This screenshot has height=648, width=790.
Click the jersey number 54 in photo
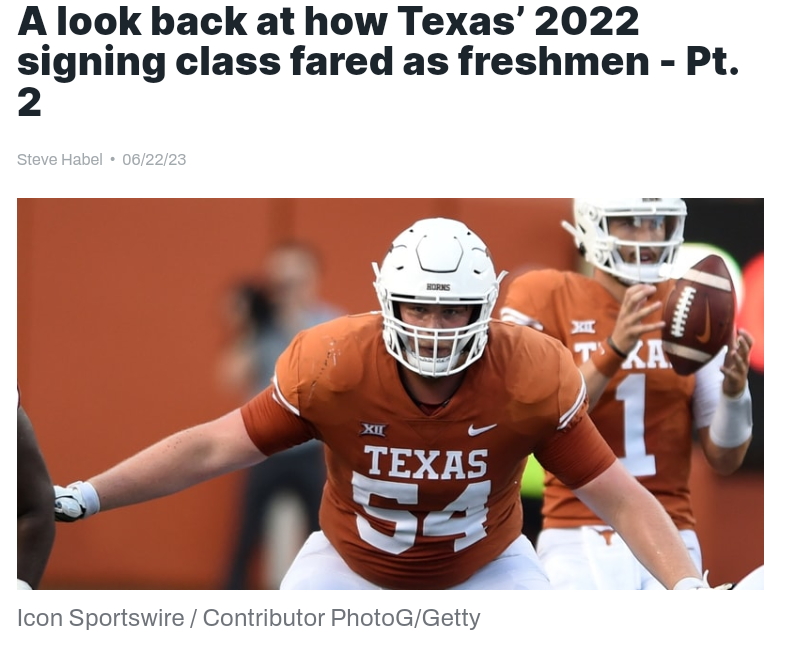(422, 511)
